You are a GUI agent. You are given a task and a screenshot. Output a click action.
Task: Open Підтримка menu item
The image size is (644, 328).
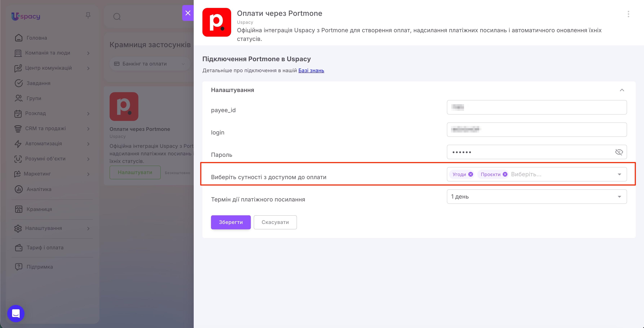pos(39,267)
